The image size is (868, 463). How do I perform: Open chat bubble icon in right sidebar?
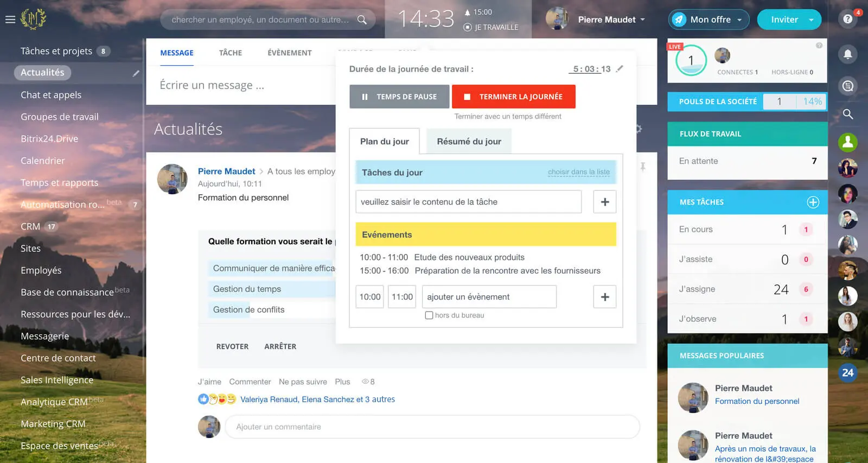847,86
